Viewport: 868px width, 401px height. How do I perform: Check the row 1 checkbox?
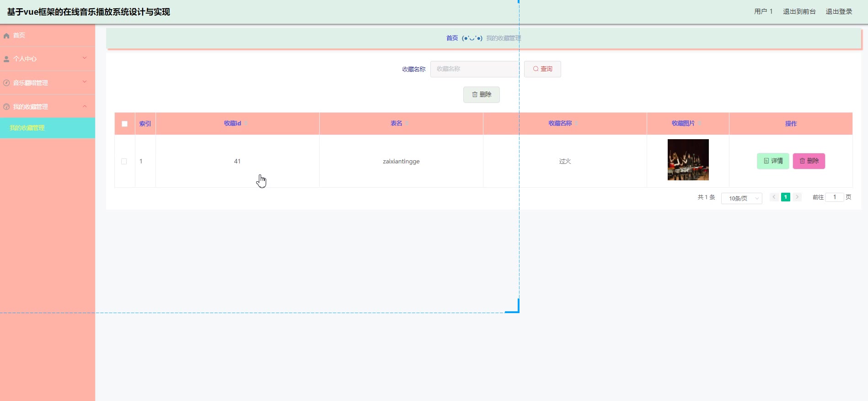pyautogui.click(x=124, y=162)
